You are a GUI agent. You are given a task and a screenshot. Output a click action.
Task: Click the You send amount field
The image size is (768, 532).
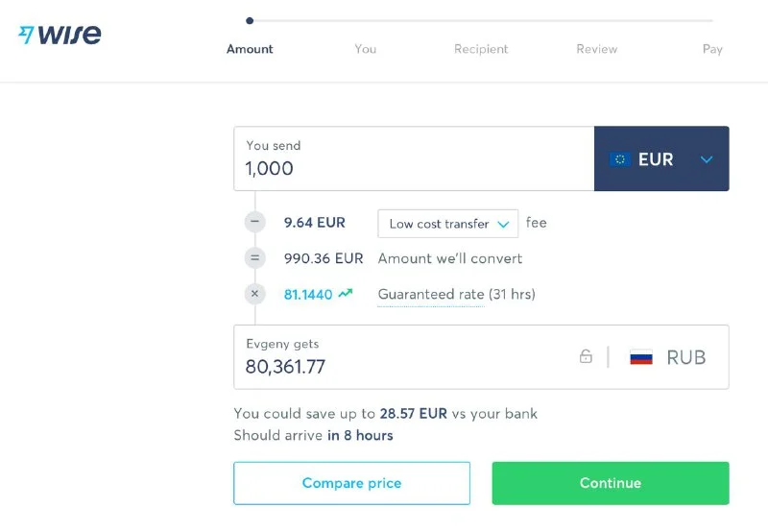coord(413,169)
